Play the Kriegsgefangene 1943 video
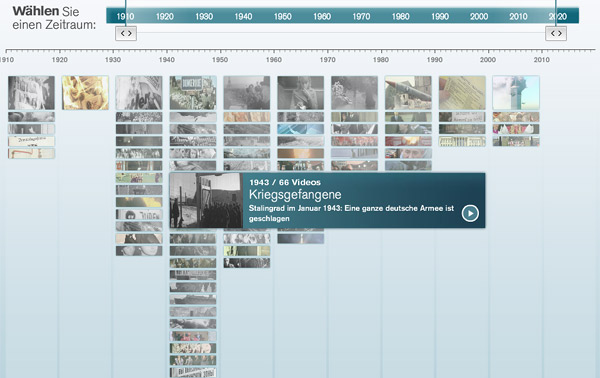This screenshot has height=378, width=600. tap(470, 213)
